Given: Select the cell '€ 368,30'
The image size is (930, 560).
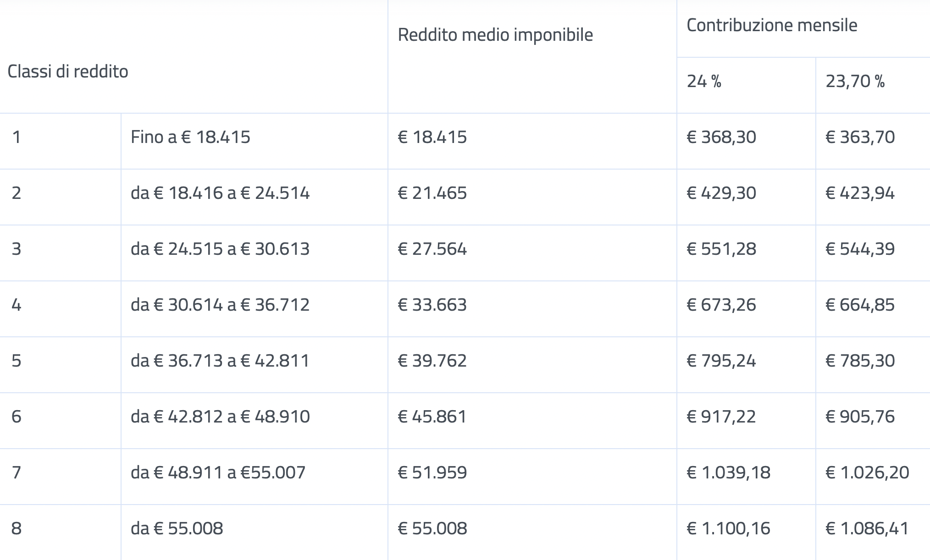Looking at the screenshot, I should pyautogui.click(x=721, y=137).
